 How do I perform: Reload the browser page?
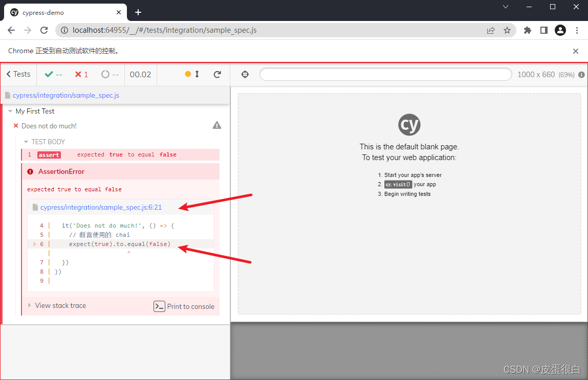pos(44,30)
